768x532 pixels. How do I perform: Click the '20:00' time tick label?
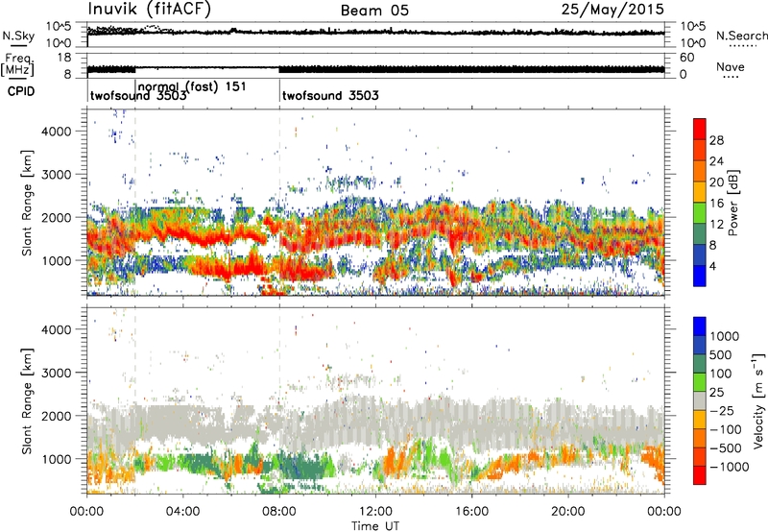pyautogui.click(x=568, y=512)
